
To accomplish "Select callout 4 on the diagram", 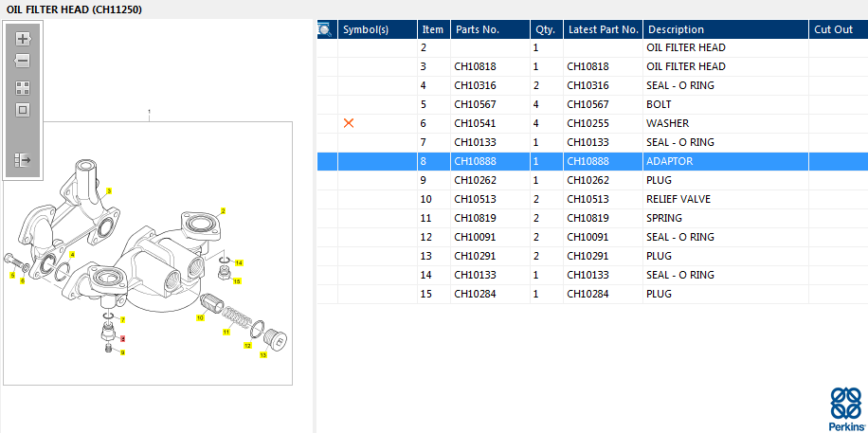I will click(x=73, y=254).
